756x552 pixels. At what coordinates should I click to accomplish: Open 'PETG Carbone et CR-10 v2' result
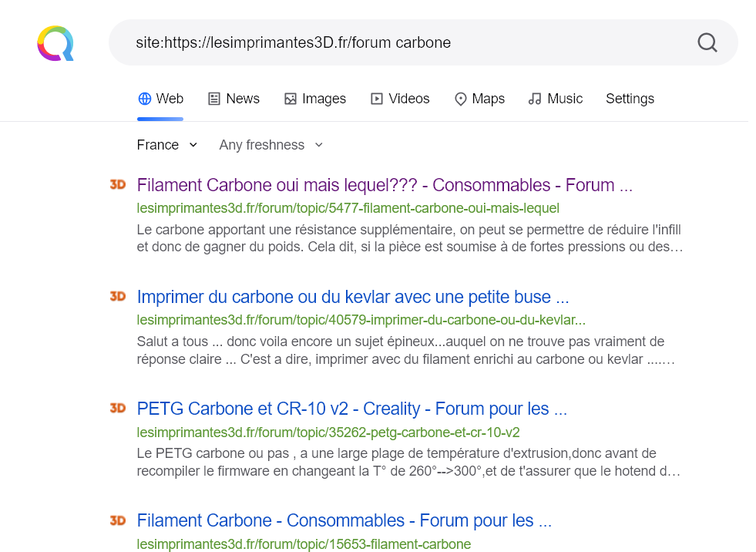click(351, 409)
